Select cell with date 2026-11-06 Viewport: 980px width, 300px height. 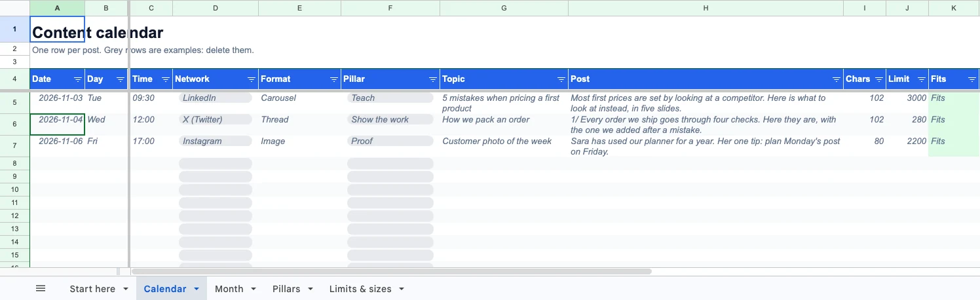[x=58, y=145]
